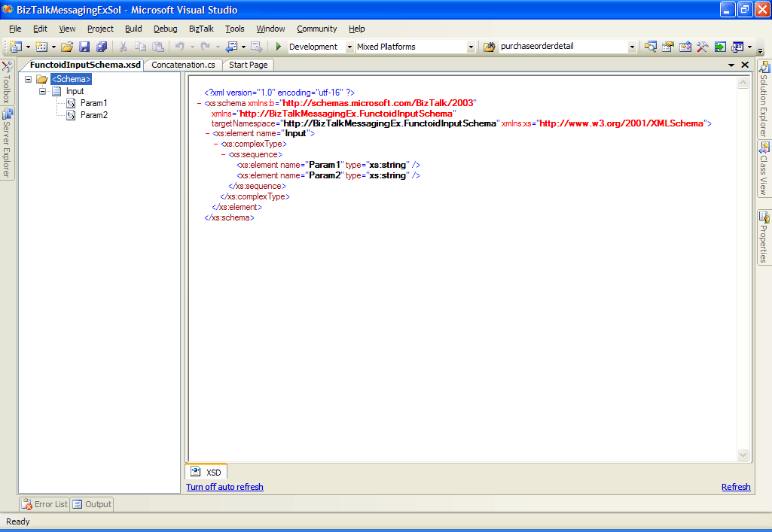Open the New Project dropdown arrow
Image resolution: width=772 pixels, height=532 pixels.
point(28,47)
